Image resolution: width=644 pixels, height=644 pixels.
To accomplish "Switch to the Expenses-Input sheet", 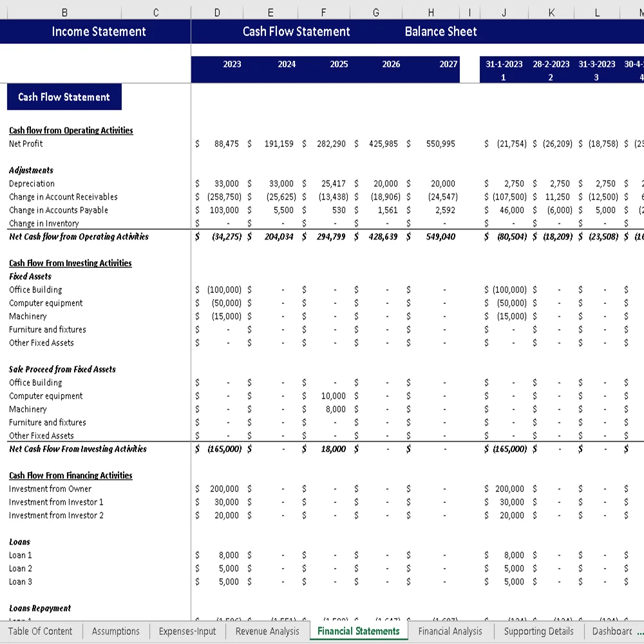I will coord(187,631).
